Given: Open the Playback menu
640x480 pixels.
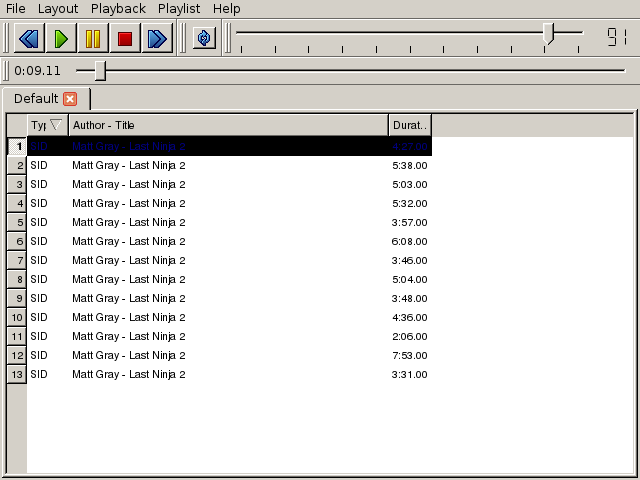Looking at the screenshot, I should pos(118,9).
